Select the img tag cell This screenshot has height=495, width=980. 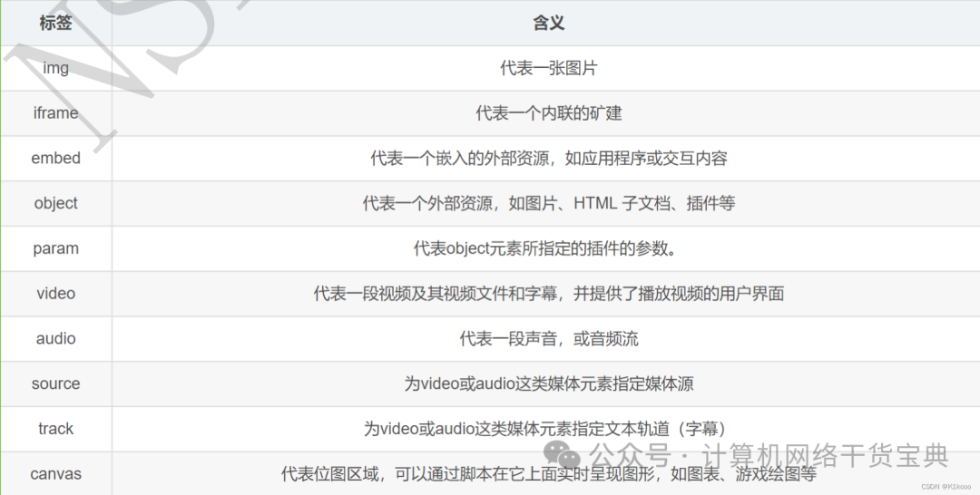click(x=55, y=68)
